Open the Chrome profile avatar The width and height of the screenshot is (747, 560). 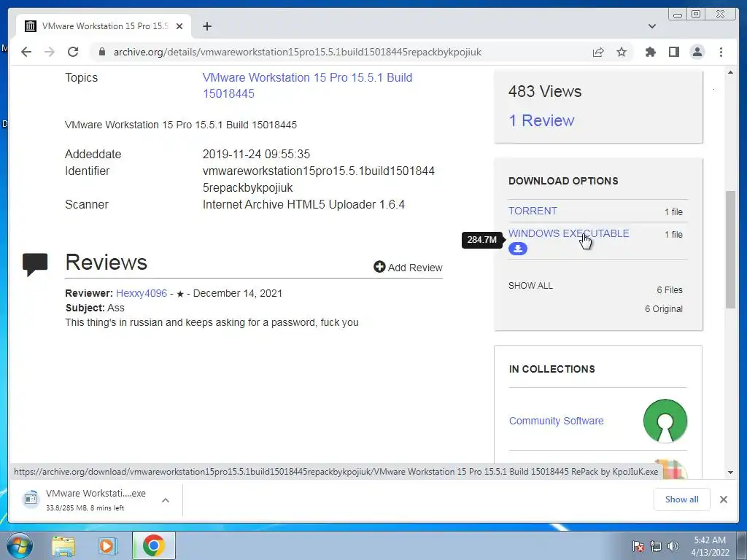(x=697, y=52)
